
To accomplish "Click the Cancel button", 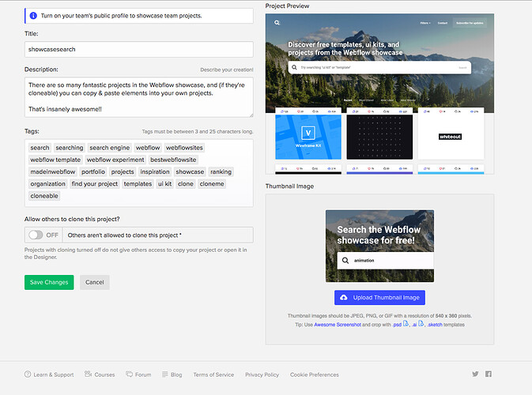I will pos(95,282).
